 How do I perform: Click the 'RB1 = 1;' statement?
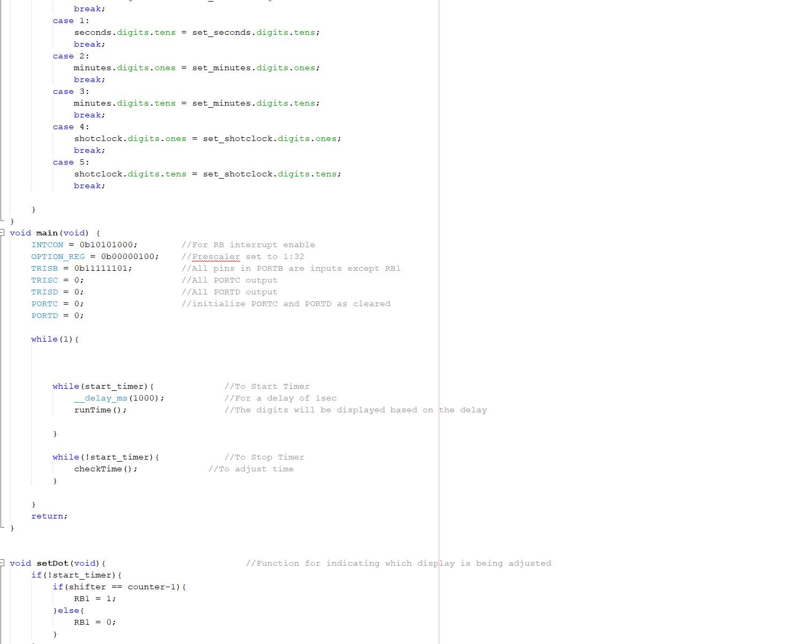click(x=95, y=599)
